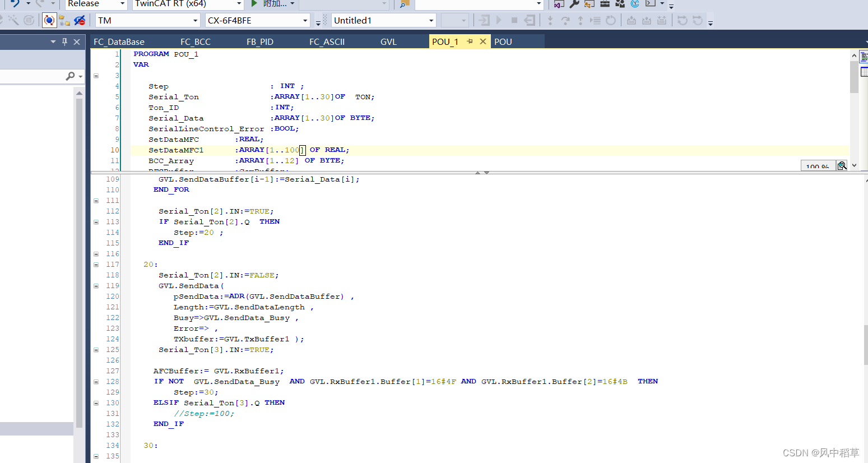
Task: Close the left side panel
Action: point(77,41)
